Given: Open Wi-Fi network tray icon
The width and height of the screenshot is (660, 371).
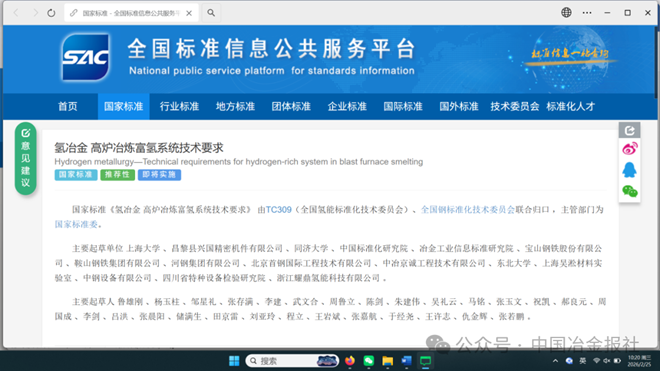Looking at the screenshot, I should coord(596,361).
